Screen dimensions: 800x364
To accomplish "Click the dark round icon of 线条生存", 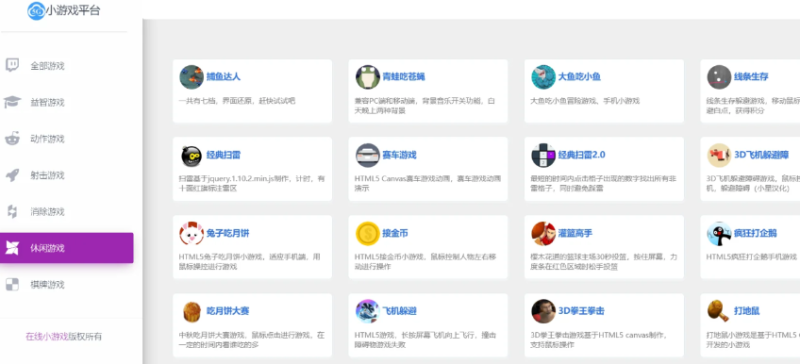I will [x=719, y=77].
